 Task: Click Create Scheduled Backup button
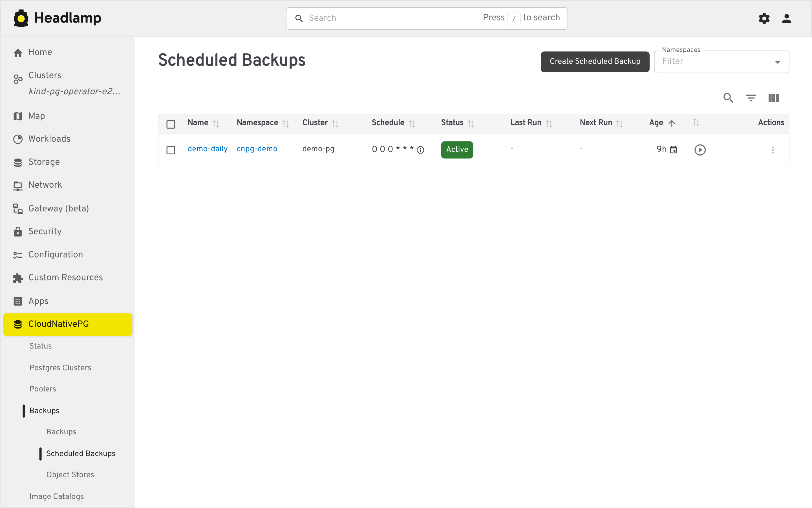595,62
